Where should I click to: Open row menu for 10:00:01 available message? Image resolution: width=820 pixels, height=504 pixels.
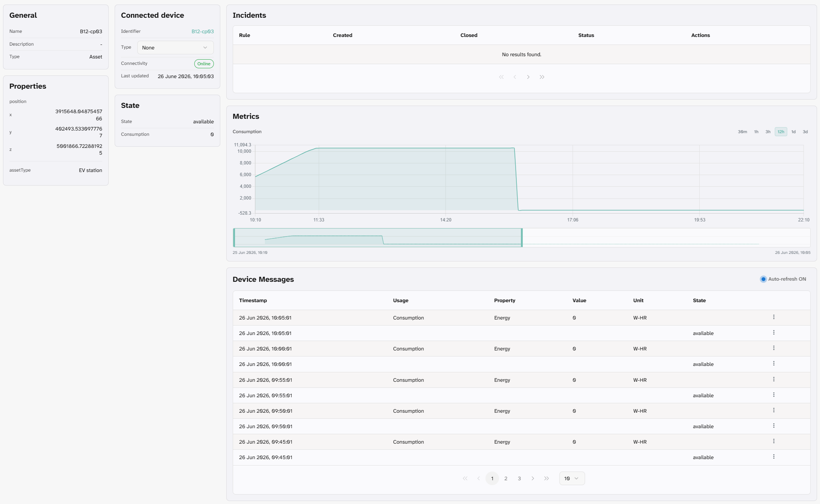[774, 364]
